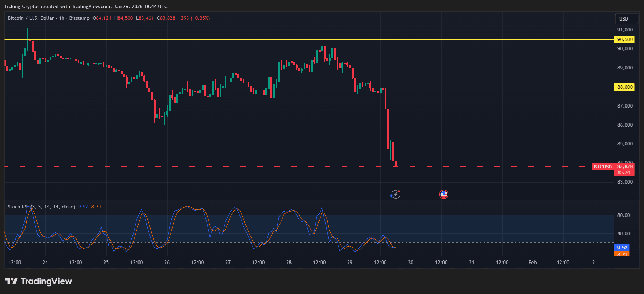Click the 87,000 price axis label
Image resolution: width=644 pixels, height=294 pixels.
coord(625,106)
